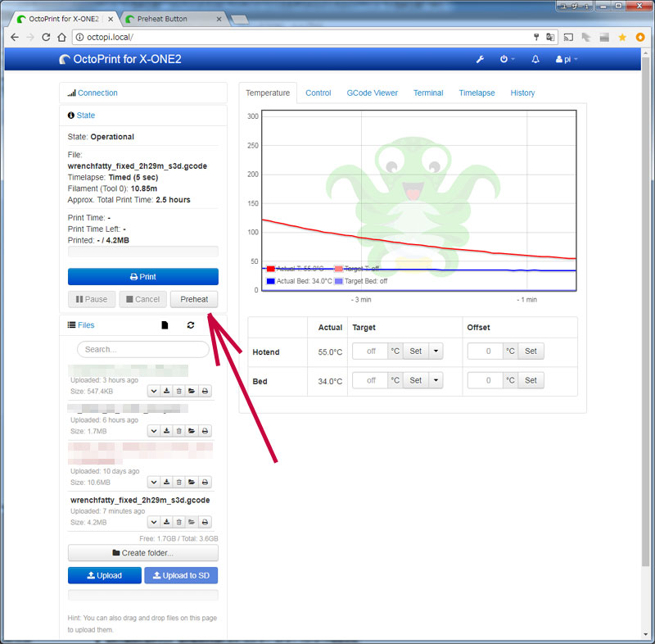655x644 pixels.
Task: Click the Bed target temperature input
Action: (x=371, y=380)
